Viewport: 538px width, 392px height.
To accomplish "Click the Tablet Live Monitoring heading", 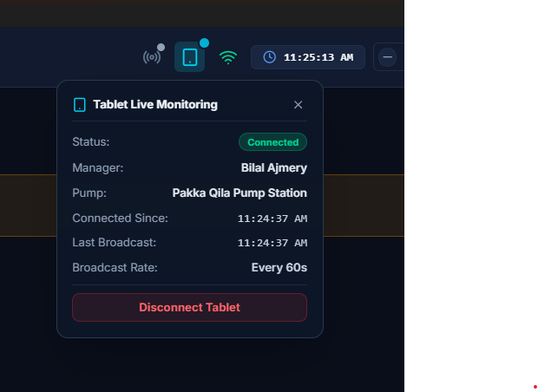I will coord(155,105).
